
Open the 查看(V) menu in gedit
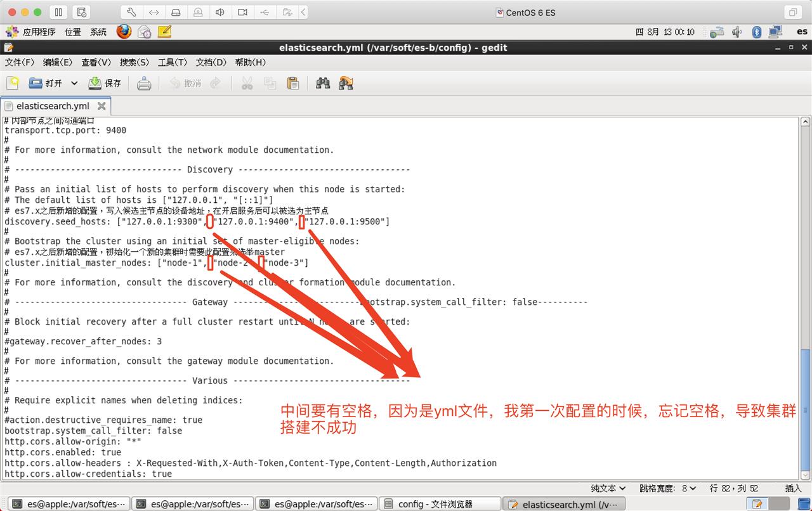tap(96, 62)
